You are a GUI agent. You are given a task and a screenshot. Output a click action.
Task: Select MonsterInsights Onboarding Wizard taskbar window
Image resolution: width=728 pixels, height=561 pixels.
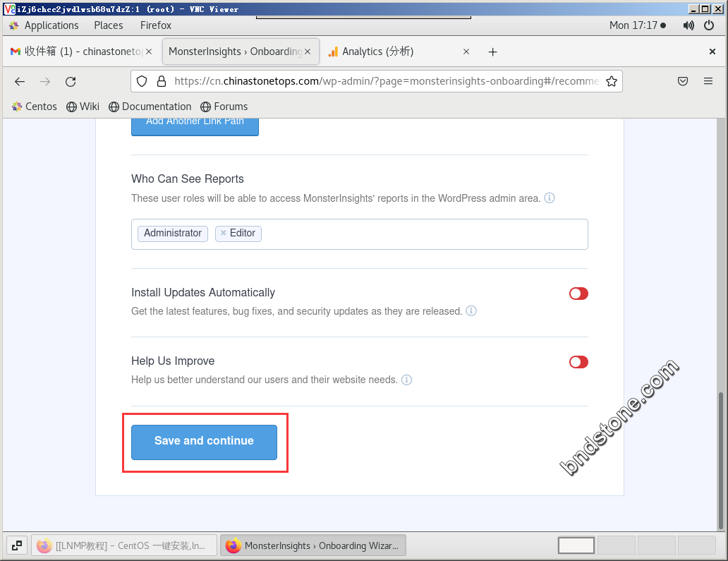click(313, 545)
